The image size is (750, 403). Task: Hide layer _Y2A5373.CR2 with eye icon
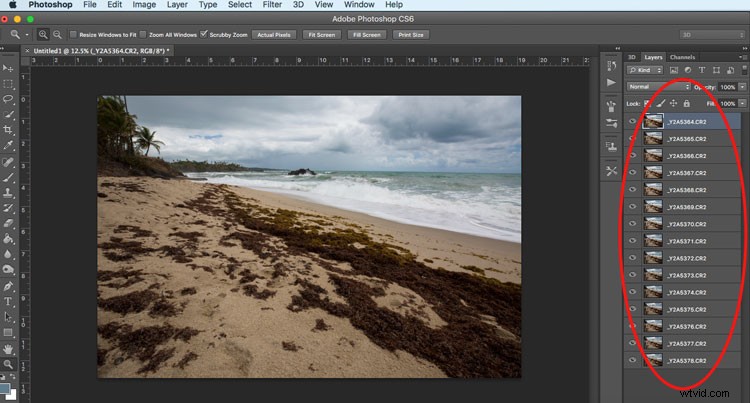[x=632, y=275]
